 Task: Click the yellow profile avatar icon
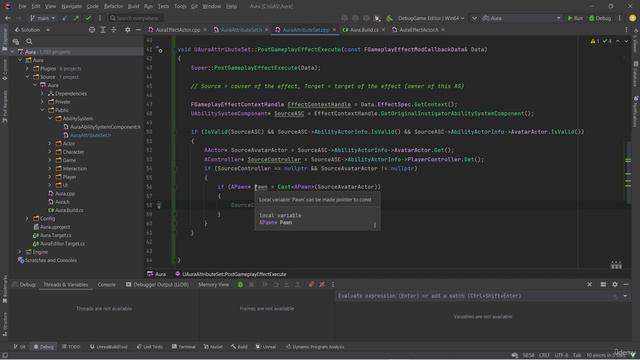tap(632, 18)
